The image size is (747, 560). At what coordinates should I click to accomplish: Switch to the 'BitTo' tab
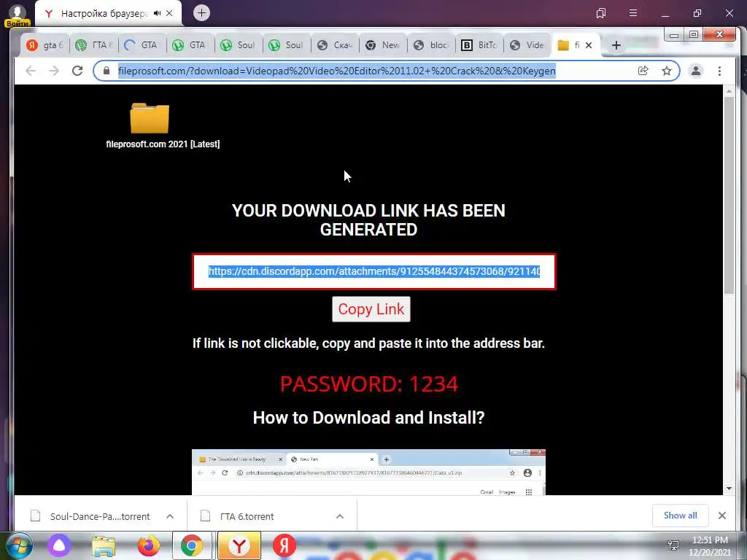[x=479, y=45]
